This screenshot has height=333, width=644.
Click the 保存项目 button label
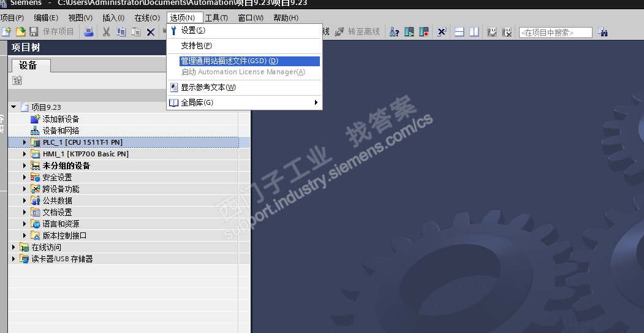tap(58, 32)
